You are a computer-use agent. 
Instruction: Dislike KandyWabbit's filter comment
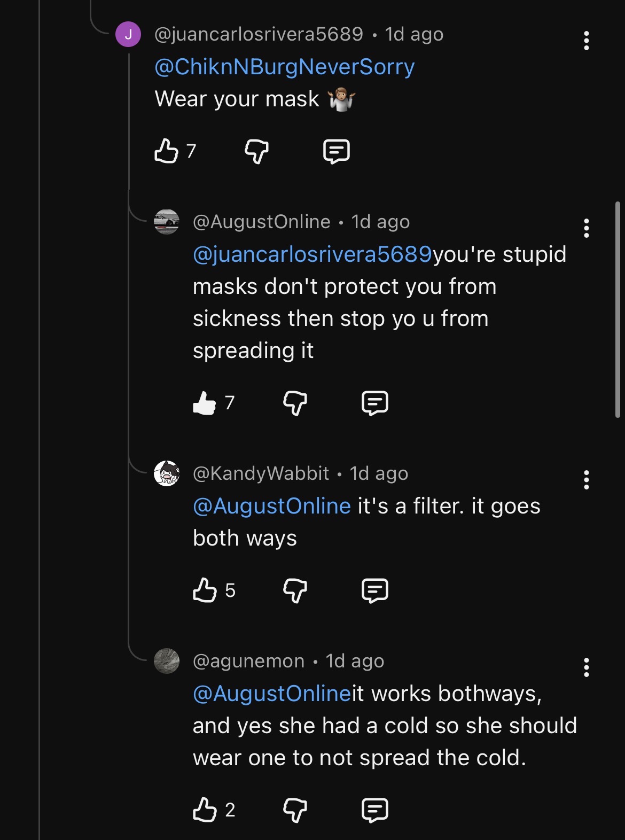point(295,590)
